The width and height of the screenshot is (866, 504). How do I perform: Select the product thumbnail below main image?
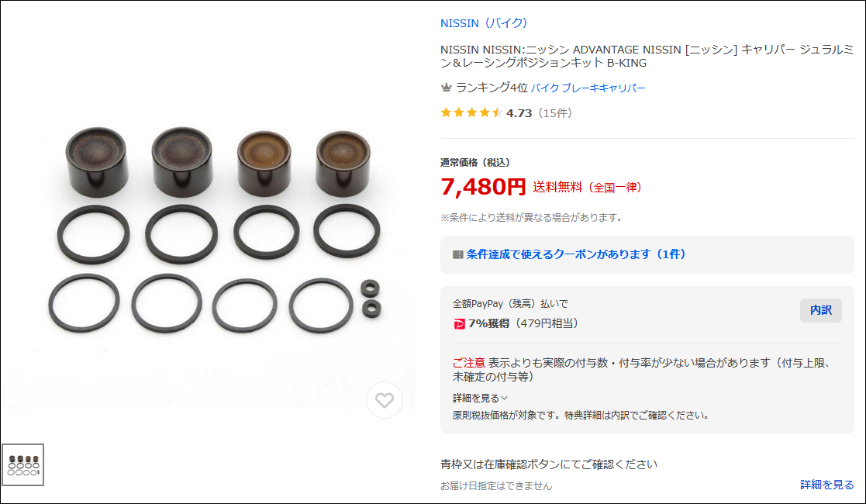coord(23,464)
